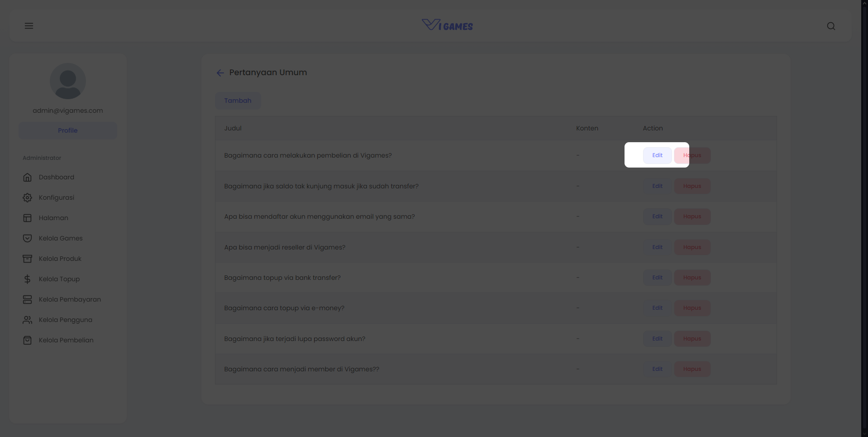Hapus the 'saldo tak kunjung masuk' row
Image resolution: width=868 pixels, height=437 pixels.
pyautogui.click(x=692, y=186)
